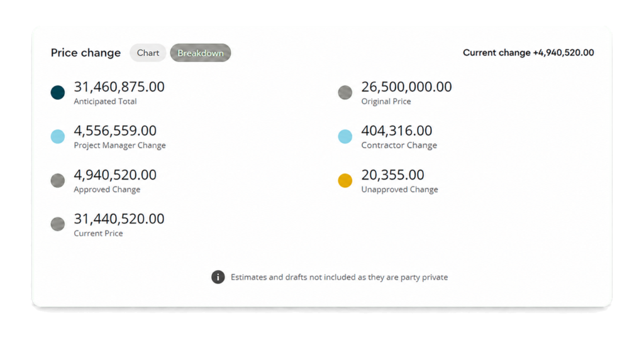
Task: Click the 20,355.00 Unapproved Change value
Action: point(392,175)
